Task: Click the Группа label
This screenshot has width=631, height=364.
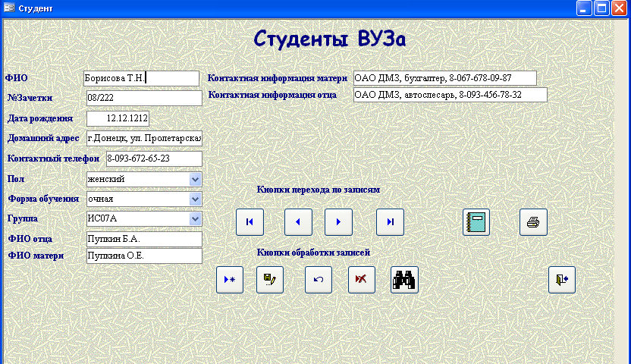Action: pyautogui.click(x=23, y=219)
